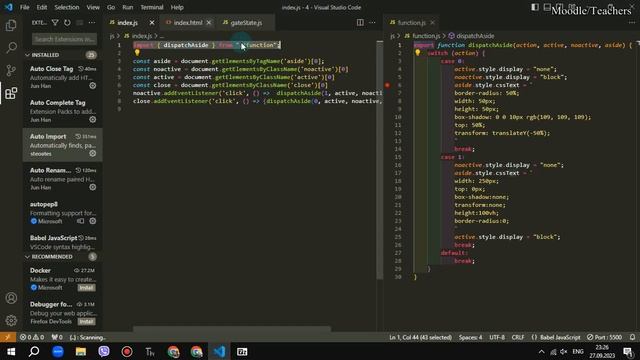Open the Edit menu
This screenshot has width=640, height=360.
pos(42,7)
